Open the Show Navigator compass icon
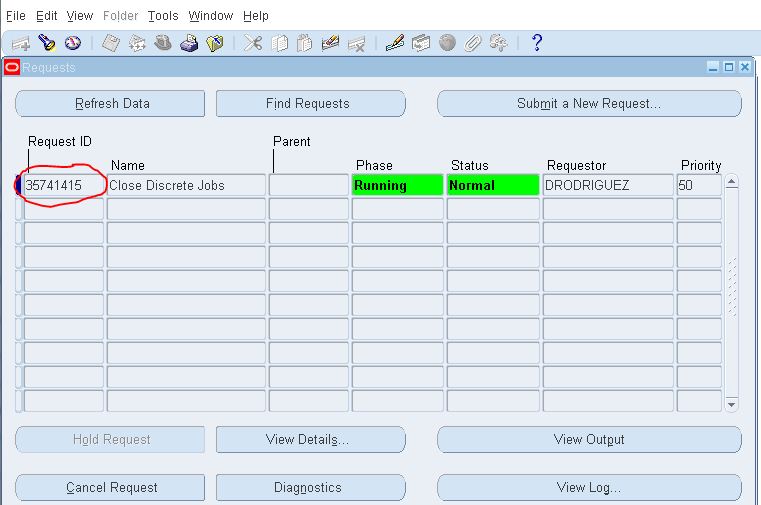 pos(72,43)
